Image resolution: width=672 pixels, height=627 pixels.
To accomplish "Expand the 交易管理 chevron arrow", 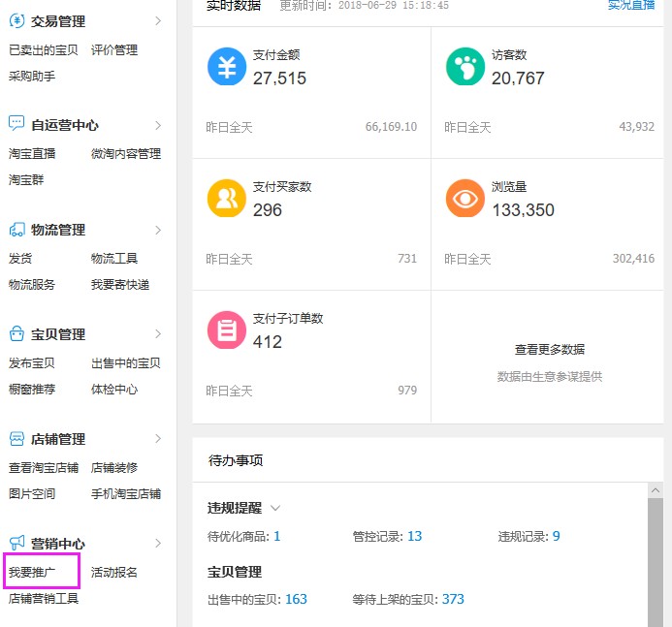I will [158, 21].
